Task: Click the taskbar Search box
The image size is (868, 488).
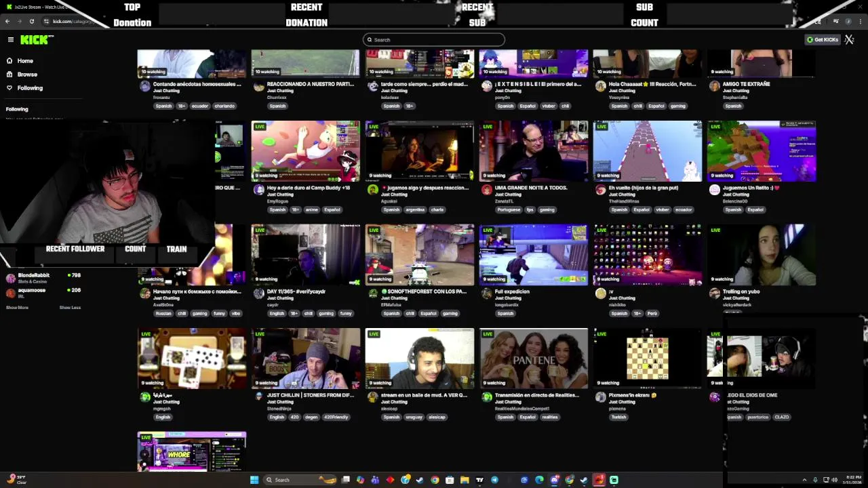Action: (300, 481)
